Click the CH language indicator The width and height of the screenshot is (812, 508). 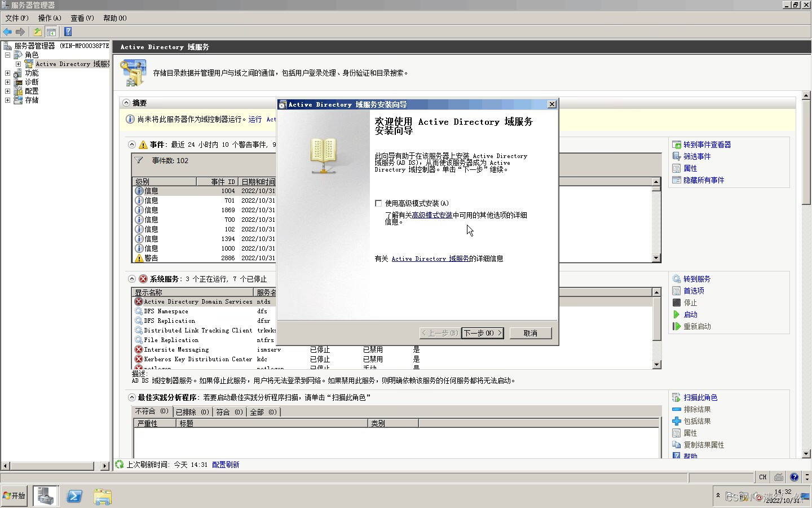tap(762, 477)
